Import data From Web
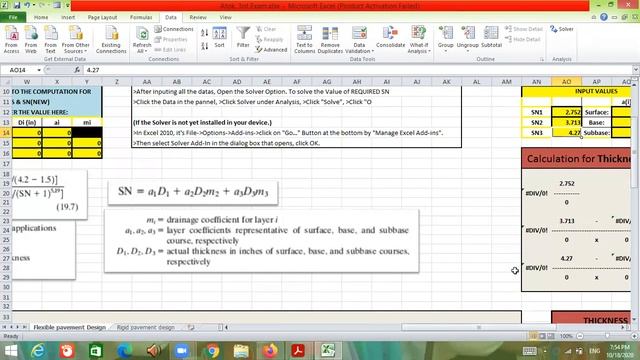Screen dimensions: 640x360 click(x=31, y=39)
